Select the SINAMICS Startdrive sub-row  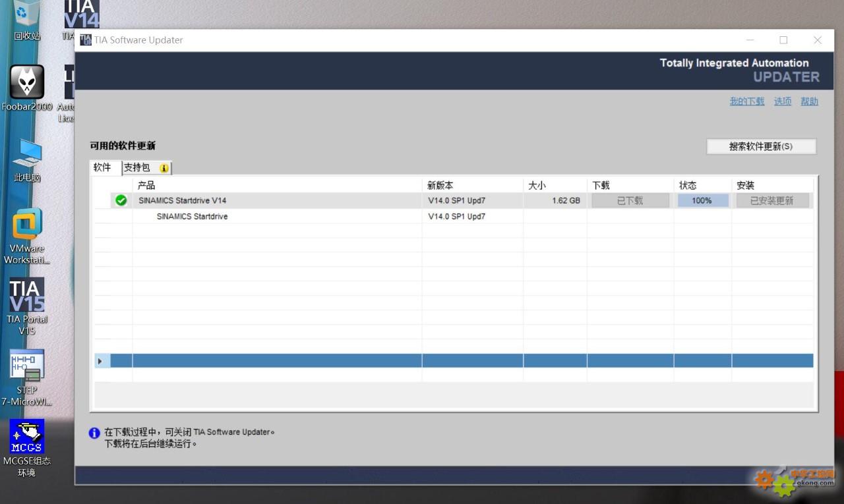pyautogui.click(x=454, y=216)
